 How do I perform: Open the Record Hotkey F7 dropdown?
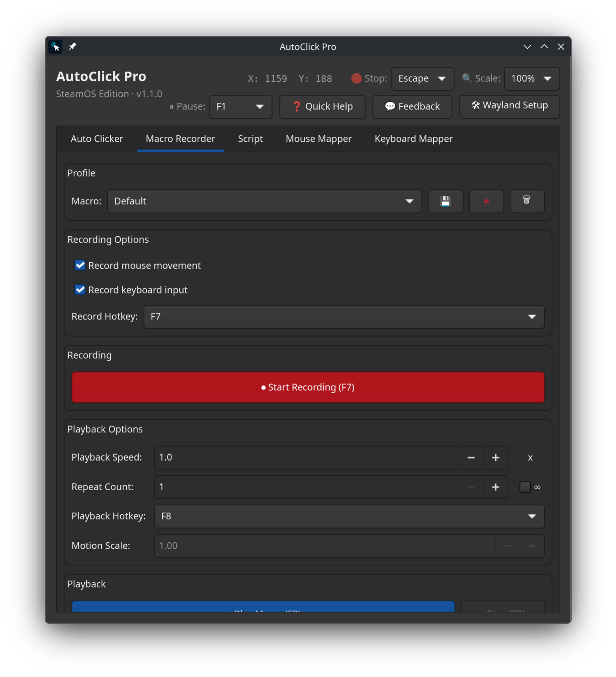pos(344,317)
